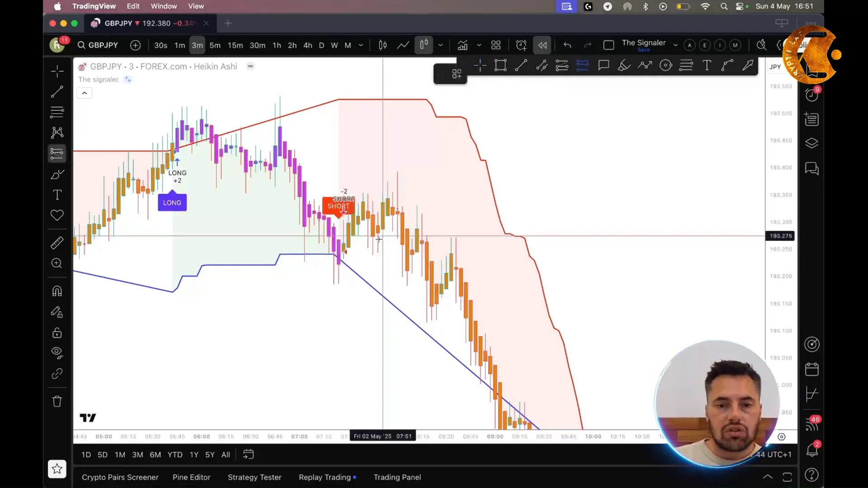Open the Pine Editor tab
The image size is (868, 488).
[x=192, y=477]
